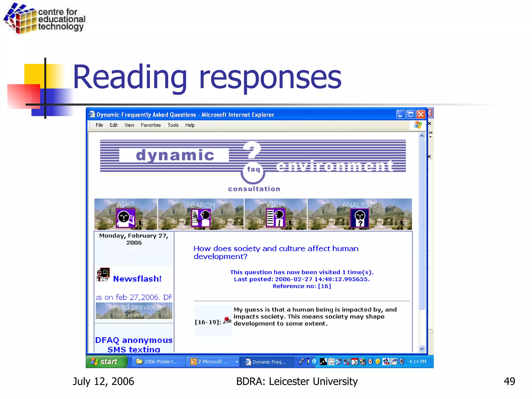Switch to 2006-Mobile taskbar folder
Viewport: 532px width, 399px height.
159,362
